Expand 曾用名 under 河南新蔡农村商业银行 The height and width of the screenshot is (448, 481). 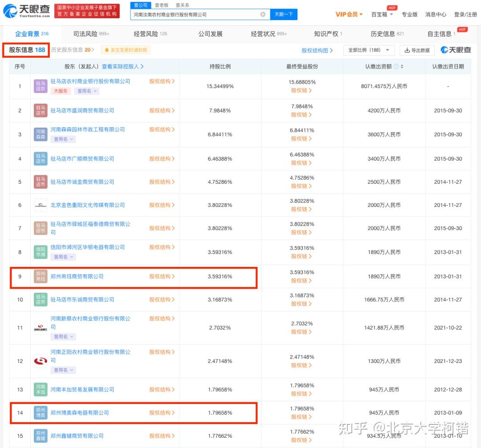(64, 336)
